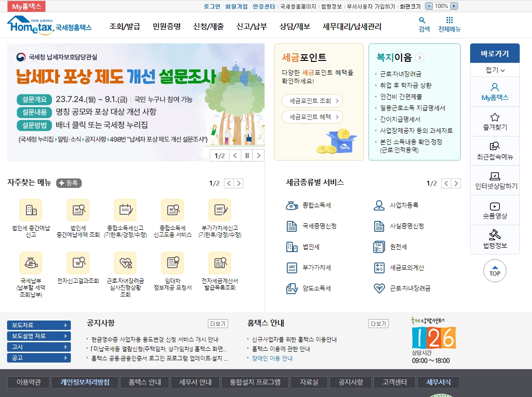Open 근로·자녀장려금 in 복지이음 list
The image size is (532, 397).
click(401, 74)
